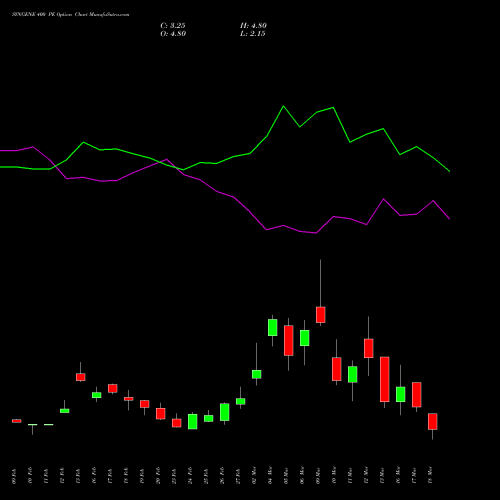
Task: Click the 18 Mar date label
Action: [430, 476]
